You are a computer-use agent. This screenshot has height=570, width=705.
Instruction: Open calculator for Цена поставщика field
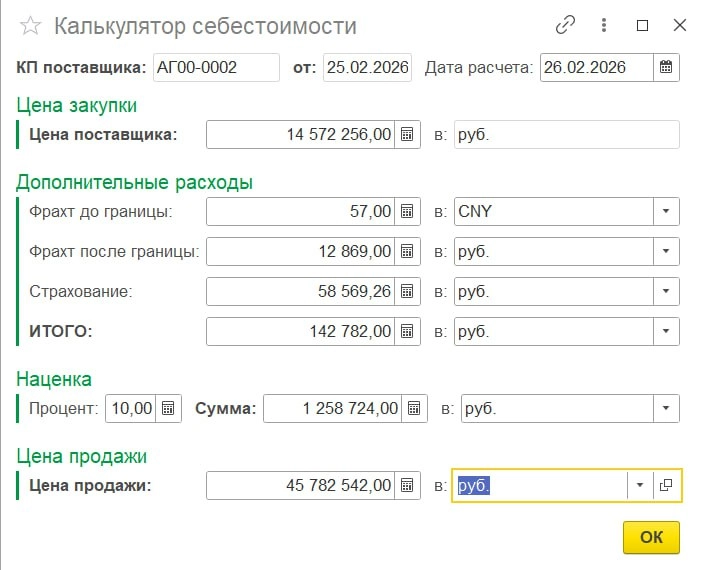407,134
